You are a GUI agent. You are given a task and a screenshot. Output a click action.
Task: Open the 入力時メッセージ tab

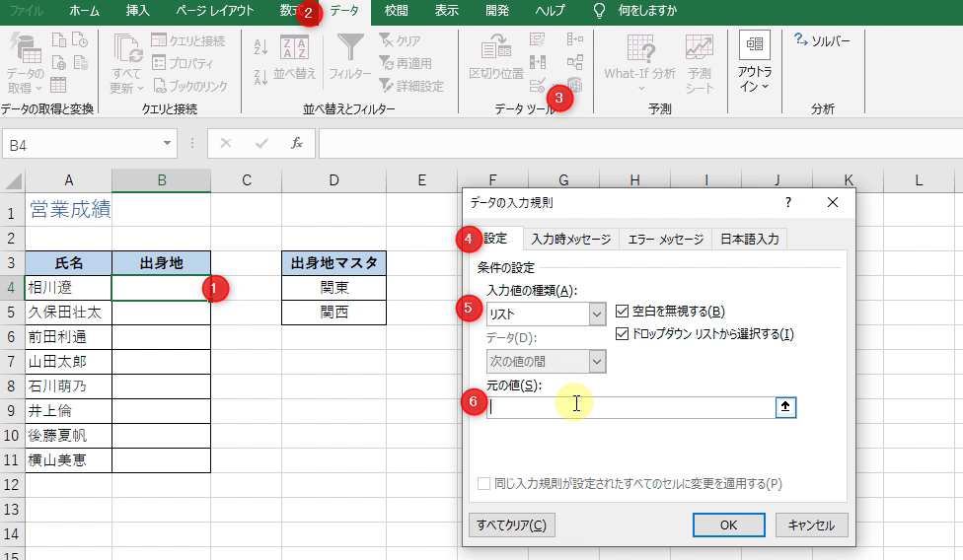[571, 240]
